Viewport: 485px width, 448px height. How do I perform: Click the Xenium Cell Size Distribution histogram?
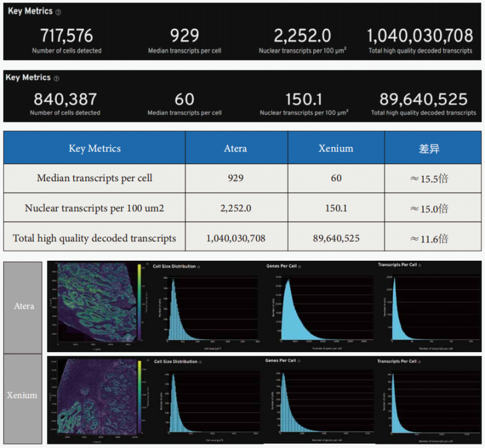coord(214,401)
